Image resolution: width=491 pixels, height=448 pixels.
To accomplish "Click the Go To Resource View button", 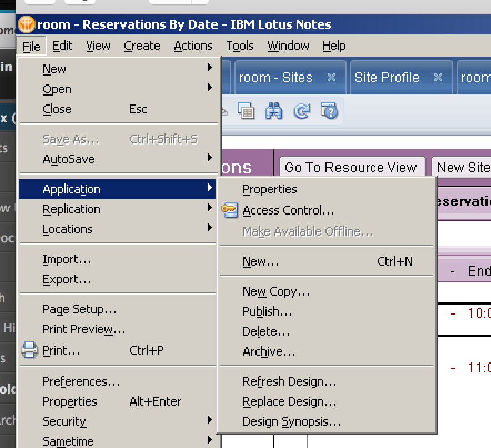I will [x=352, y=167].
